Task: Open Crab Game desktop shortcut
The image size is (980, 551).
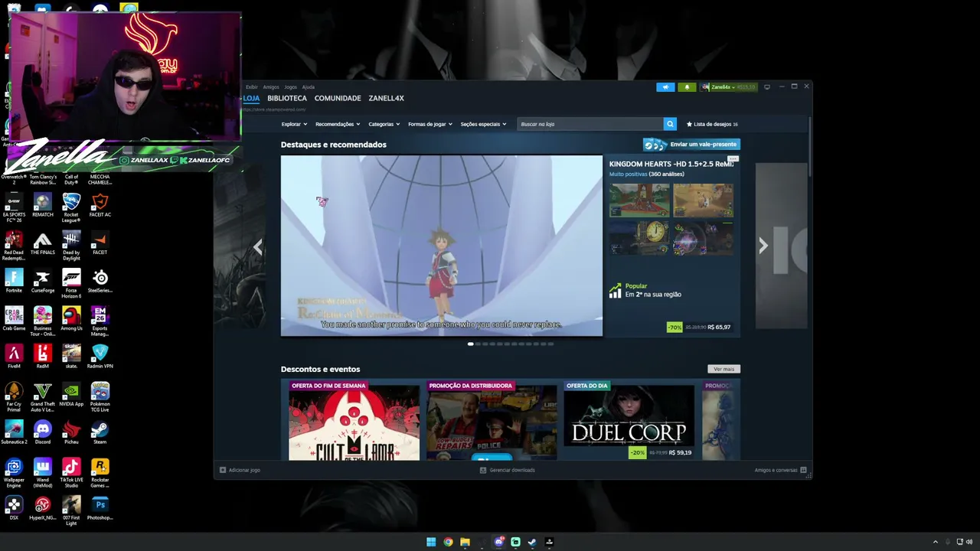Action: click(14, 318)
